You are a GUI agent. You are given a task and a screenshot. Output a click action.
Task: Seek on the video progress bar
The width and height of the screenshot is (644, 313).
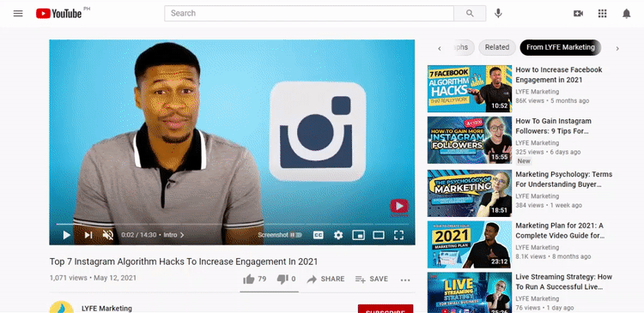[232, 224]
